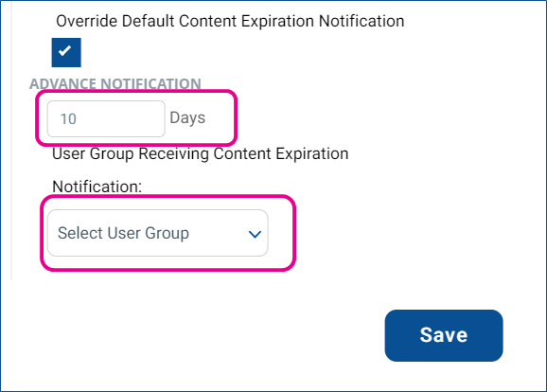
Task: Click the Notification: label
Action: (97, 187)
